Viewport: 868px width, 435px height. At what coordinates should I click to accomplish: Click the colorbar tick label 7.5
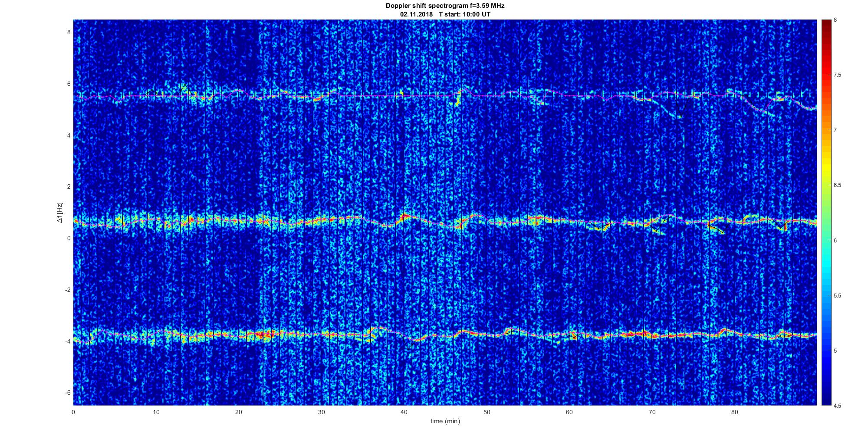838,75
